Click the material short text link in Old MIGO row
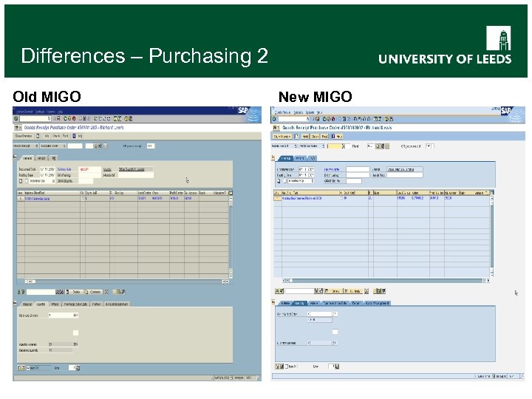The width and height of the screenshot is (532, 399). click(x=38, y=199)
